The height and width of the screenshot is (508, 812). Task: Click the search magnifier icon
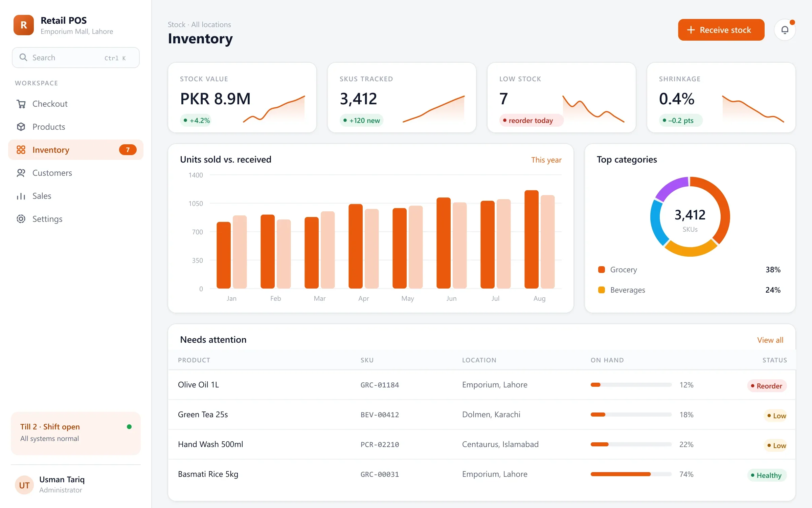pos(23,57)
